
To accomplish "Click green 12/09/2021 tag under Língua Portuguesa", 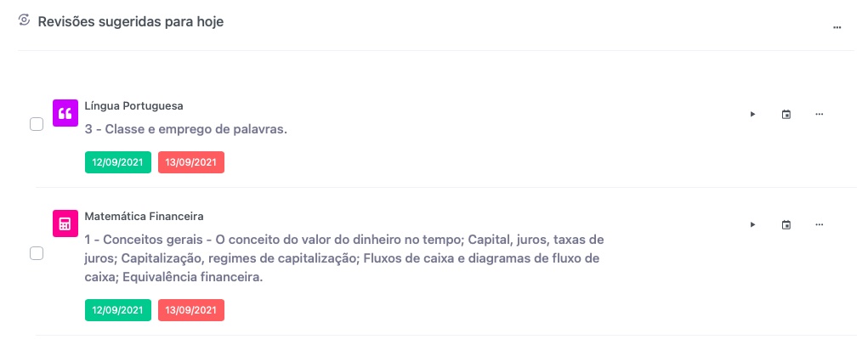I will (118, 162).
